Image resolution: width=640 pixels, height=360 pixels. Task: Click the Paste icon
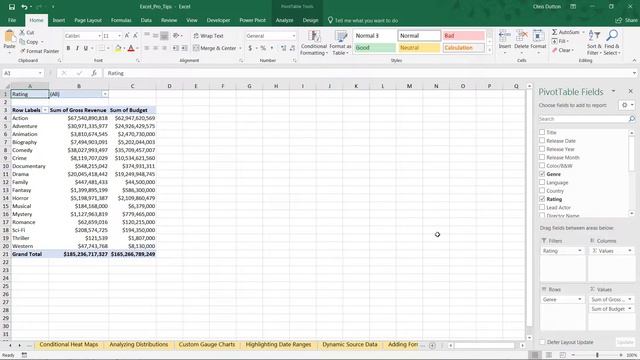click(x=9, y=37)
